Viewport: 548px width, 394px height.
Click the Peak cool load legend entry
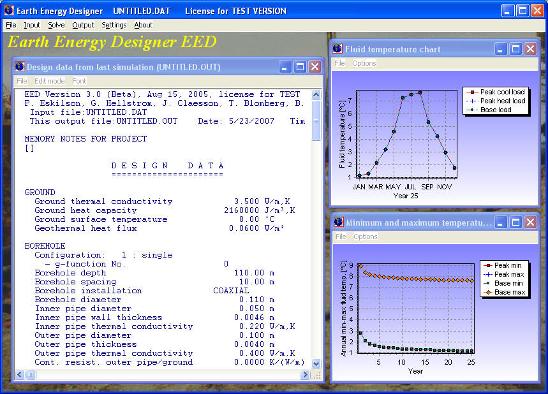496,92
